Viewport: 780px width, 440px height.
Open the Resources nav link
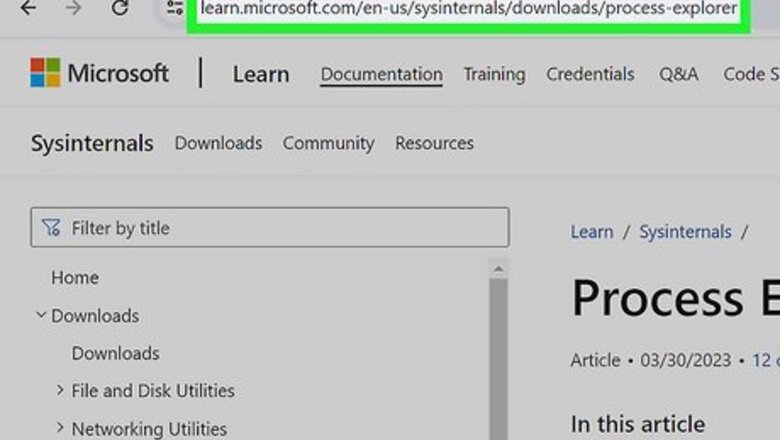point(434,143)
